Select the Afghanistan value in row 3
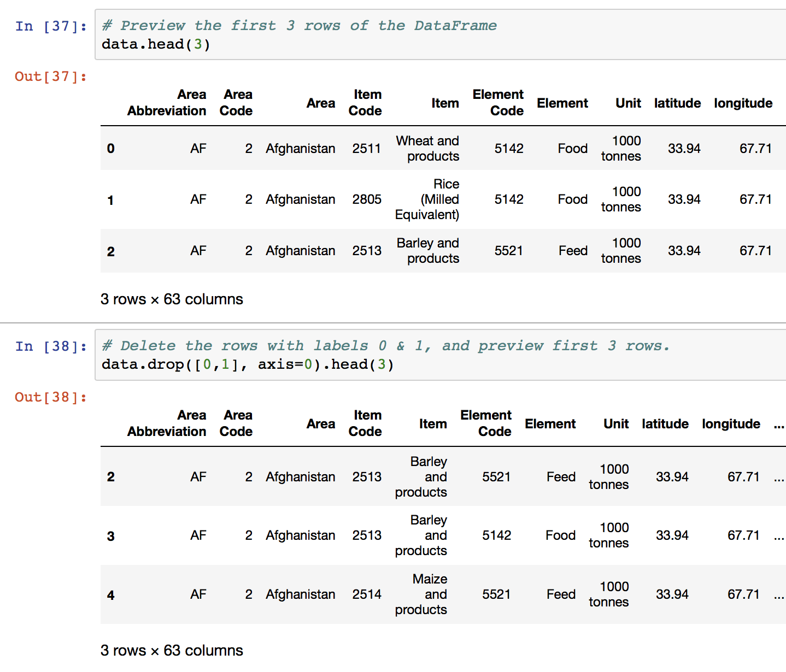The image size is (786, 672). click(x=301, y=535)
